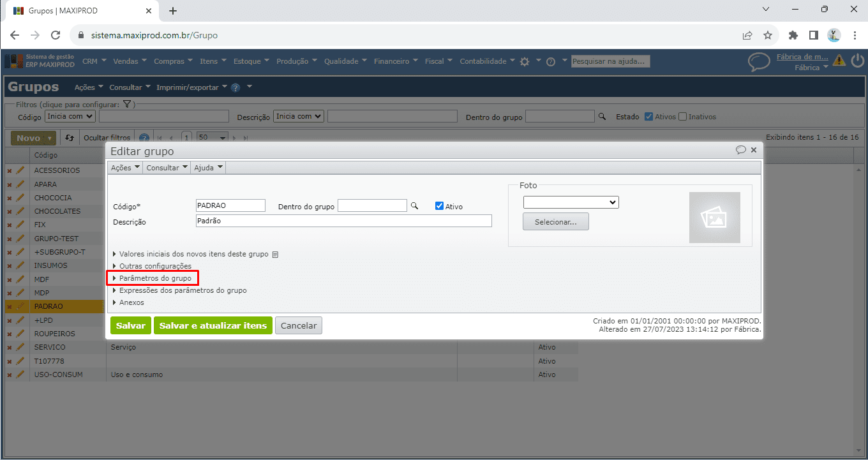This screenshot has width=868, height=460.
Task: Click the delete icon for ACESSORIOS row
Action: (10, 171)
